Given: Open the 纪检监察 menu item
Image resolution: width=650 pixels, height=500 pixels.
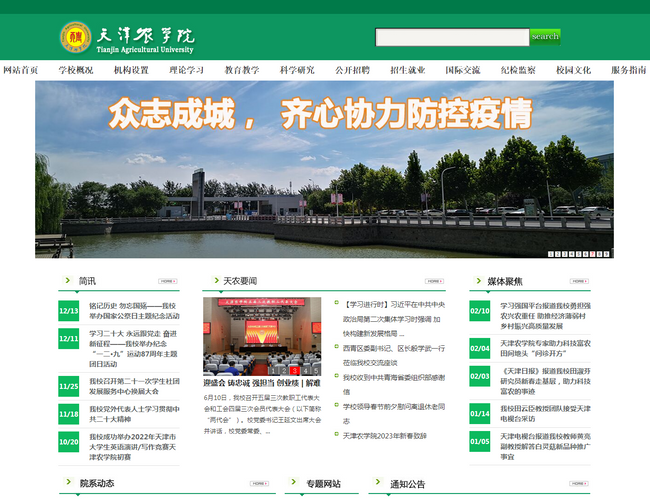Looking at the screenshot, I should tap(518, 70).
